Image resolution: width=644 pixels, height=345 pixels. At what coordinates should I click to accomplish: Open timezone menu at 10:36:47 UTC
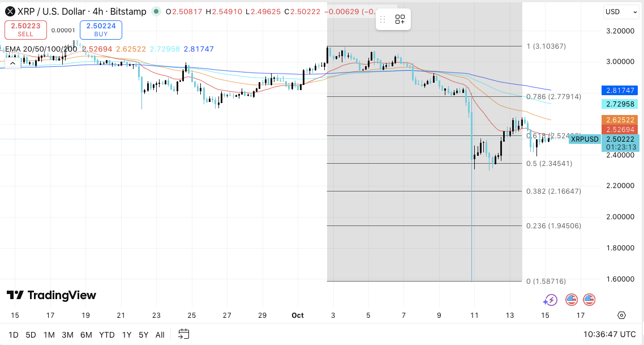pyautogui.click(x=604, y=334)
